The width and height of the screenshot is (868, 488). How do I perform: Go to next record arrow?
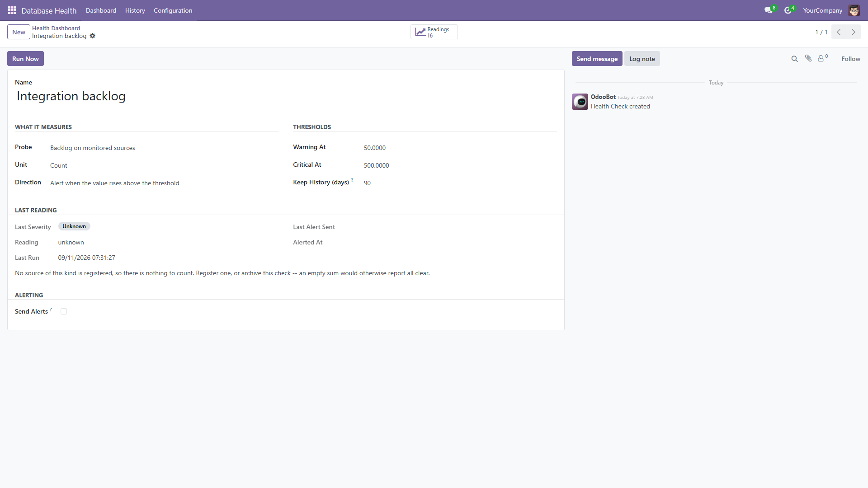854,32
